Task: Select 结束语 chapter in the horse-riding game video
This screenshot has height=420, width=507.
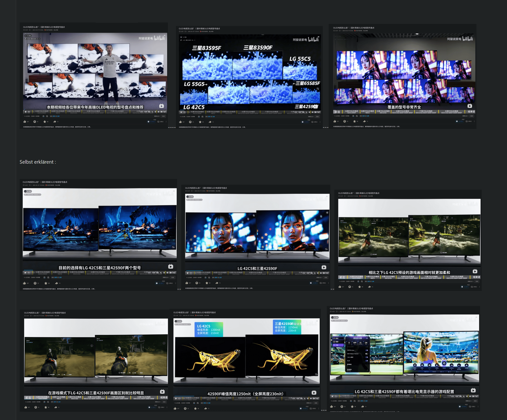Action: click(164, 398)
